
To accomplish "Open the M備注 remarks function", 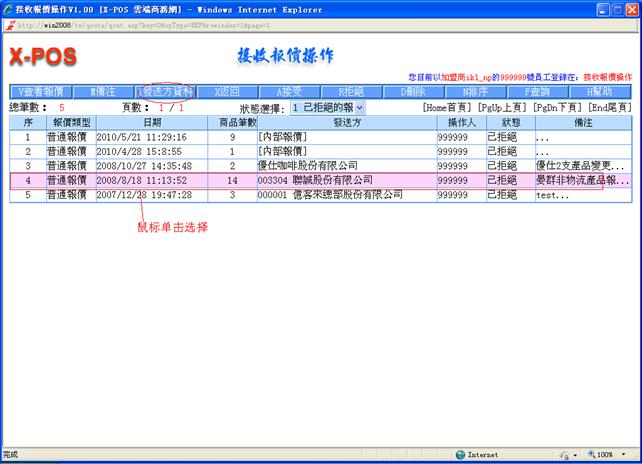I will coord(103,91).
